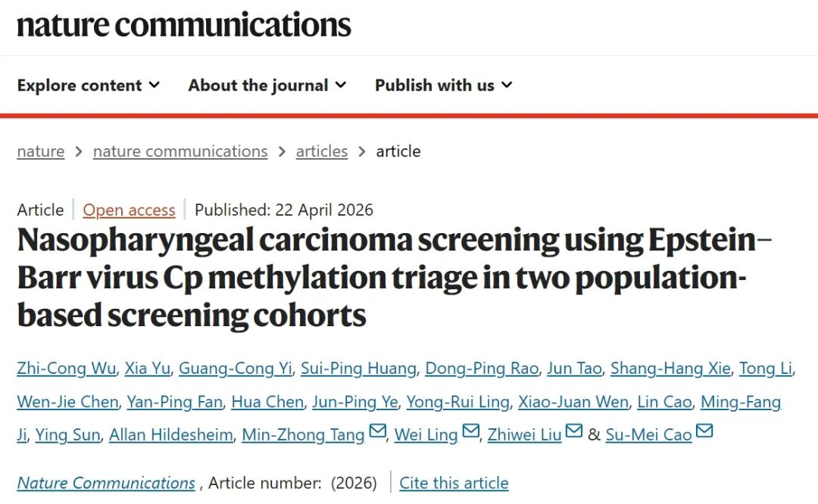Click author Dong-Ping Rao
Screen dimensions: 818x504
(x=482, y=369)
